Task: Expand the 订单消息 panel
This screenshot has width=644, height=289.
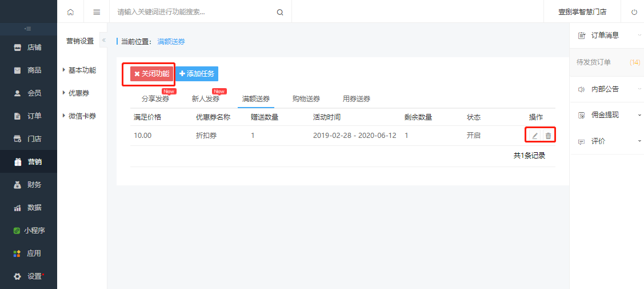Action: tap(607, 35)
